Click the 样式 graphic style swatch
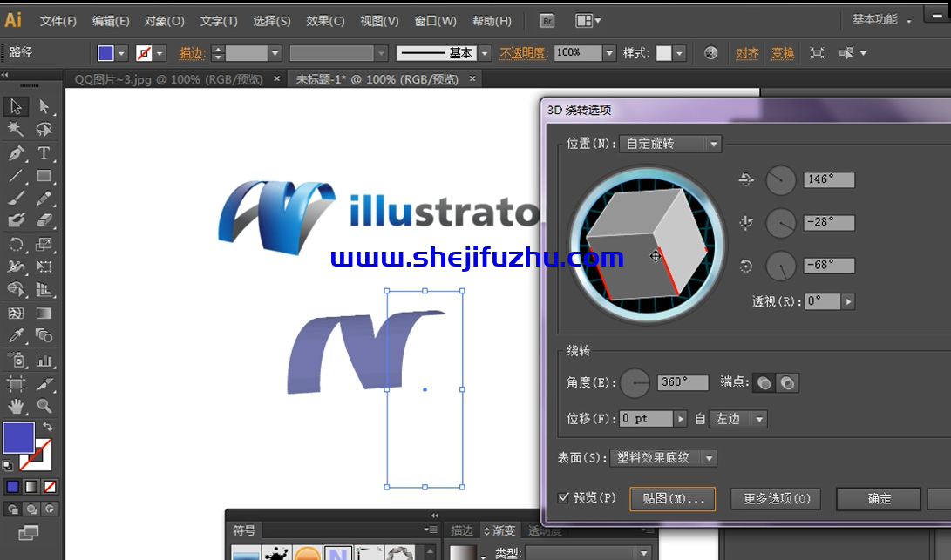Screen dimensions: 951x560 tap(664, 53)
